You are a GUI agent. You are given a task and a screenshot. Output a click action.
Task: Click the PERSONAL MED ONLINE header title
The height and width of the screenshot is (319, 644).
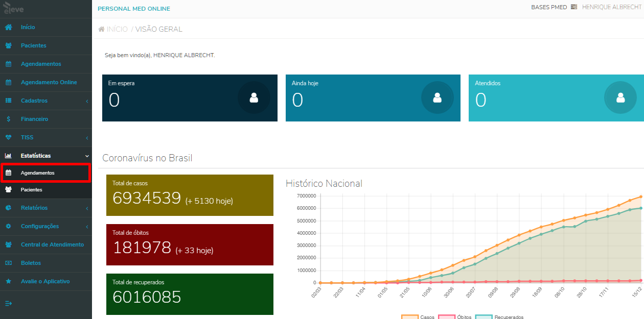(134, 9)
